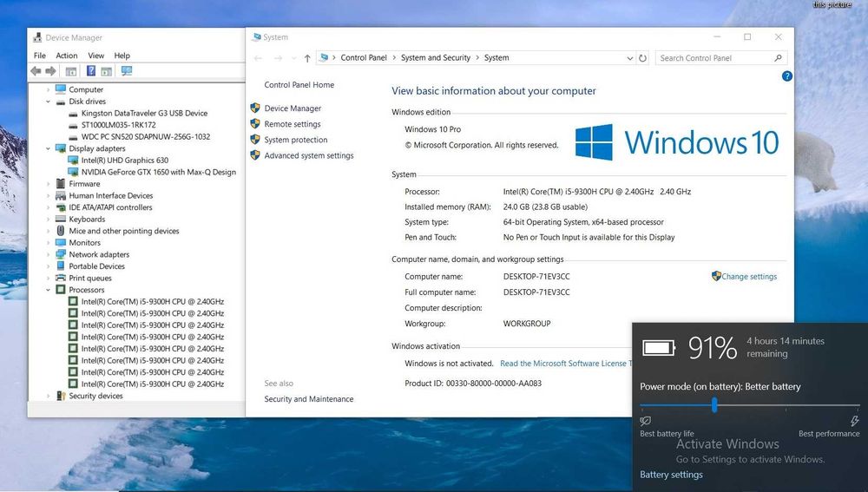
Task: Click the Network adapters category icon
Action: click(61, 254)
